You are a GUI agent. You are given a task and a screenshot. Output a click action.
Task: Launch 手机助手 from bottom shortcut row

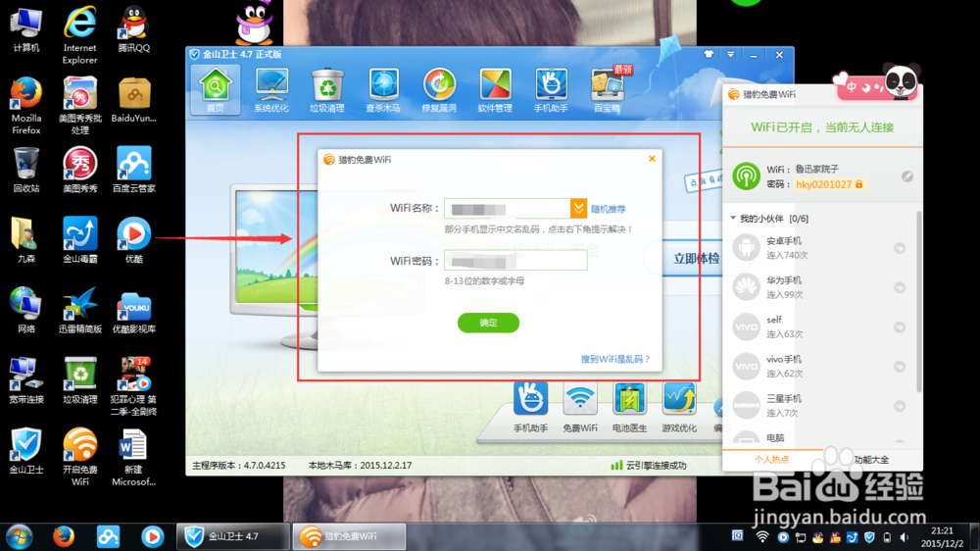point(530,408)
